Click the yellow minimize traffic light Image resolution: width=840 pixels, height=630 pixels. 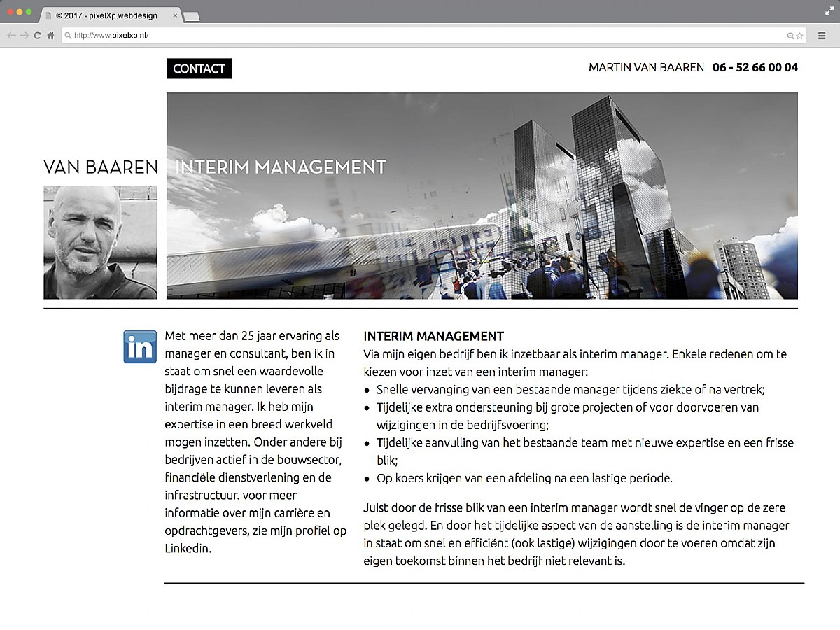coord(20,12)
